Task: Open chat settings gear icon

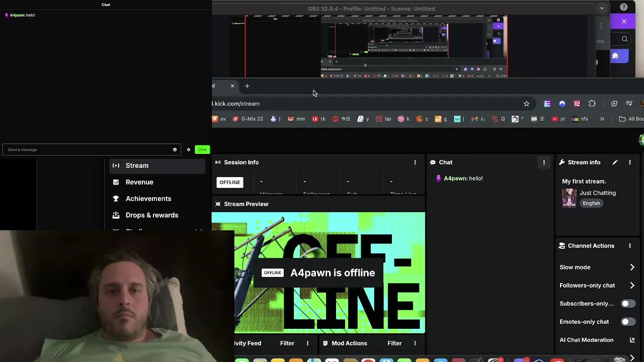Action: coord(189,149)
